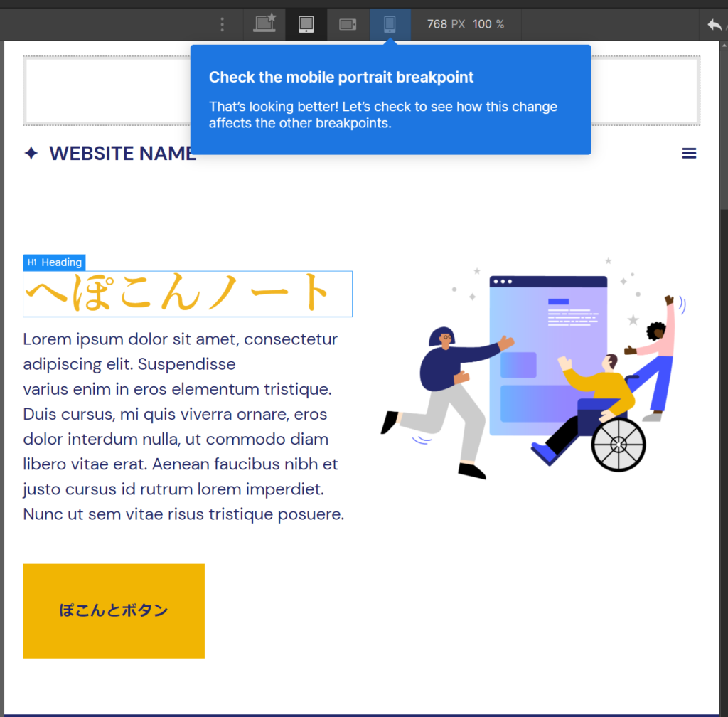Click the up arrow of the scrollbar

(724, 46)
